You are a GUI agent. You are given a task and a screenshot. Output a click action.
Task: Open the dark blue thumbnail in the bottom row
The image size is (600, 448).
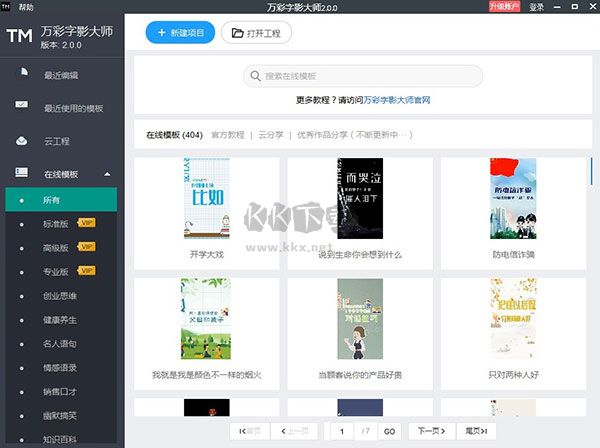click(360, 407)
